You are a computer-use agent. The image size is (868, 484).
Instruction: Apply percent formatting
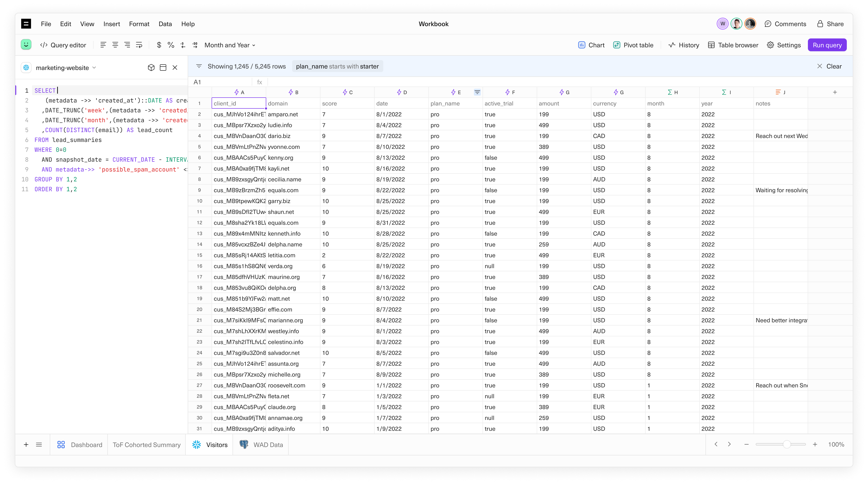(171, 45)
